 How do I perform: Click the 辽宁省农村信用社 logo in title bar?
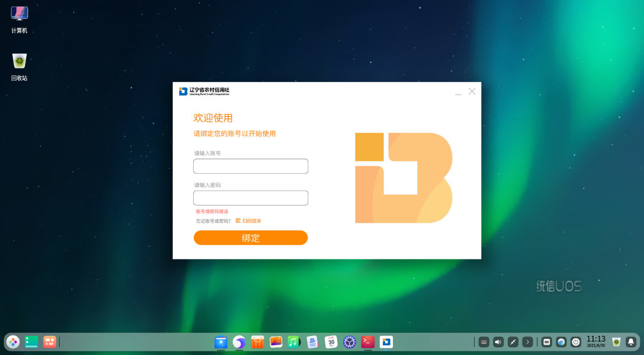click(204, 92)
